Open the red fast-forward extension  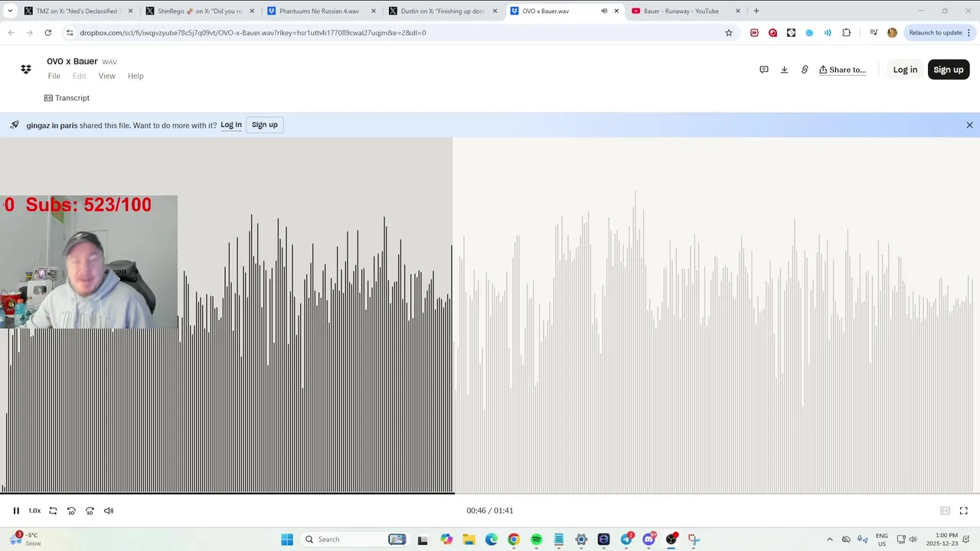(754, 33)
